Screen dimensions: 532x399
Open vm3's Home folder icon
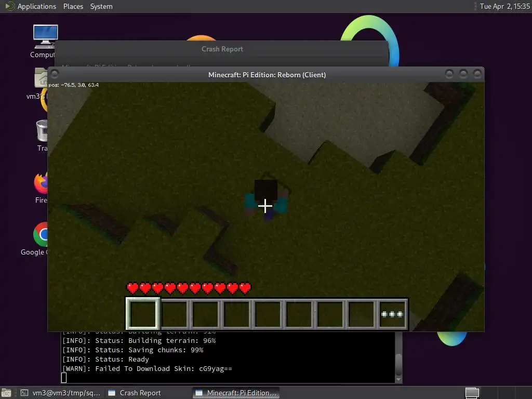pos(38,84)
